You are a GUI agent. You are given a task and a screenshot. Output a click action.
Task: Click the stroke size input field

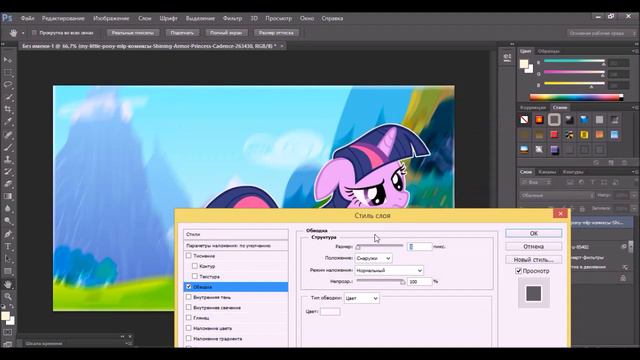click(420, 247)
